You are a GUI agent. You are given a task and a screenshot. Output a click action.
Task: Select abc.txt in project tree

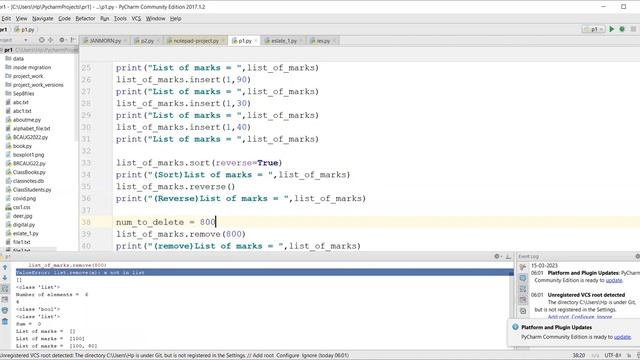[x=20, y=102]
